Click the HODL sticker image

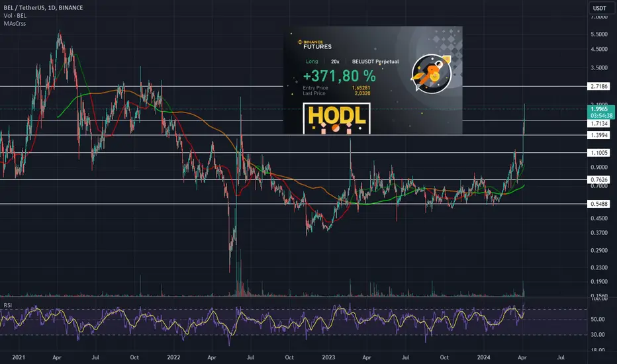(337, 118)
